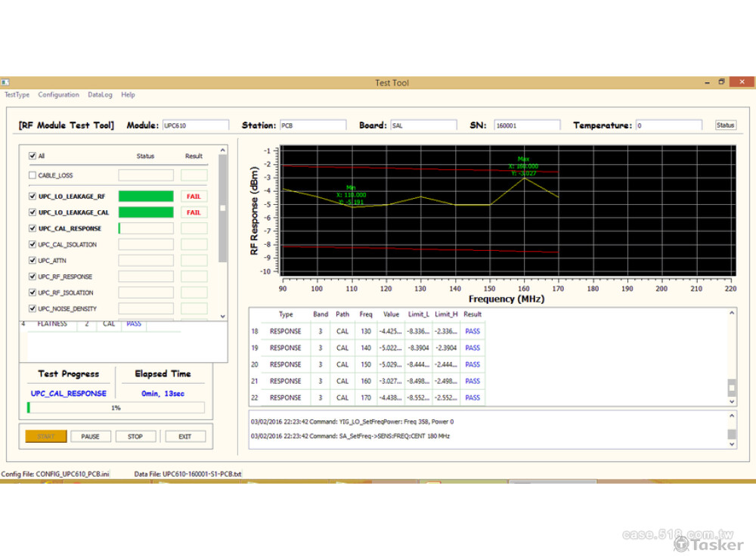Uncheck the UPC_ATTN test
This screenshot has height=560, width=756.
[x=31, y=260]
